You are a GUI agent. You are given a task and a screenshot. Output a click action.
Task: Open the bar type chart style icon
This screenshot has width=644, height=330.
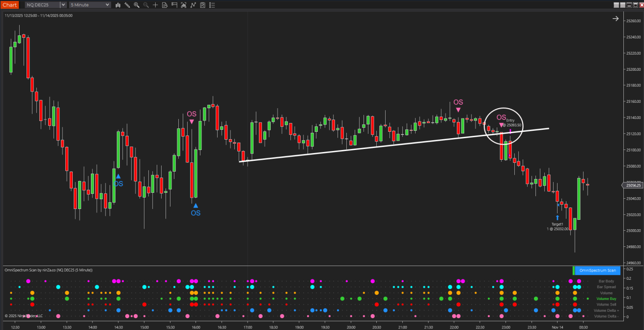(118, 5)
